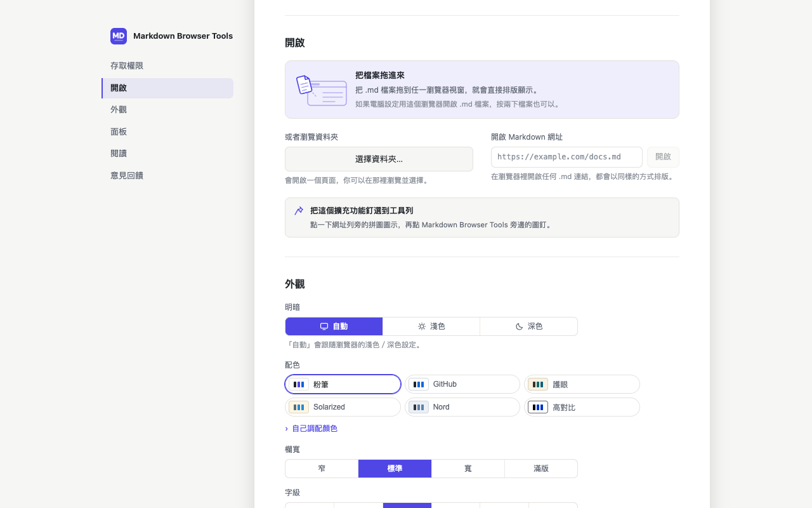Click the Nord theme palette swatch icon
The image size is (812, 508).
click(419, 407)
